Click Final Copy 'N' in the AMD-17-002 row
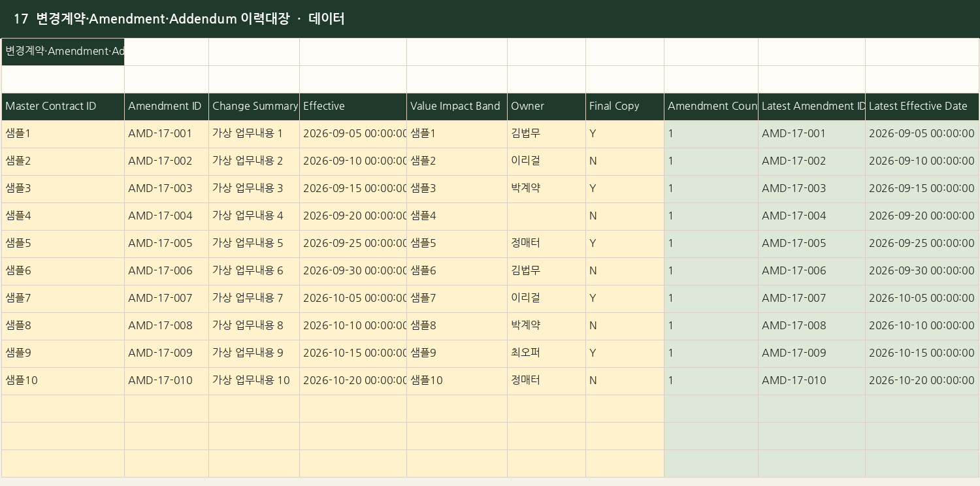 pyautogui.click(x=625, y=161)
